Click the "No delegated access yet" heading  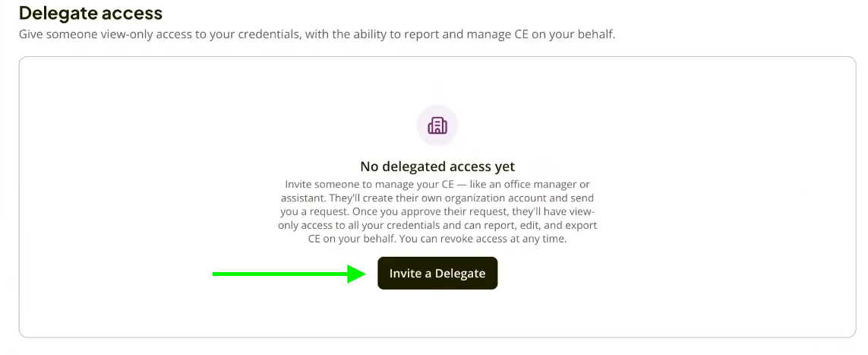click(437, 166)
